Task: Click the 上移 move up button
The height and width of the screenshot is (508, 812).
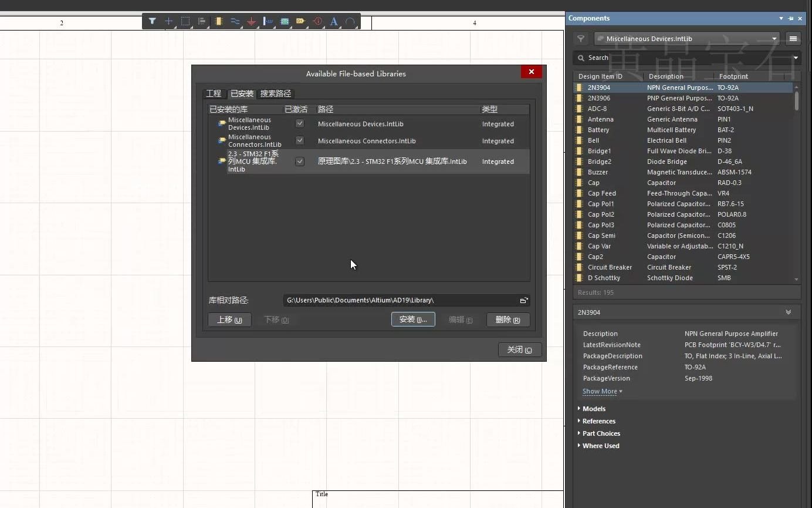Action: [x=229, y=319]
